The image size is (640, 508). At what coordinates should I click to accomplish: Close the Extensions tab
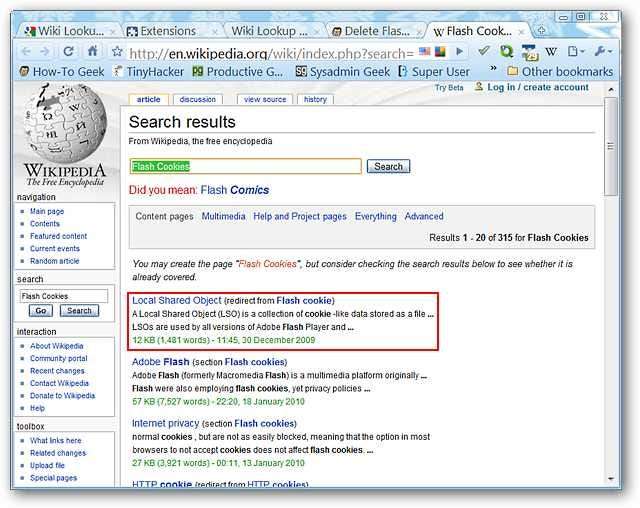(x=215, y=32)
